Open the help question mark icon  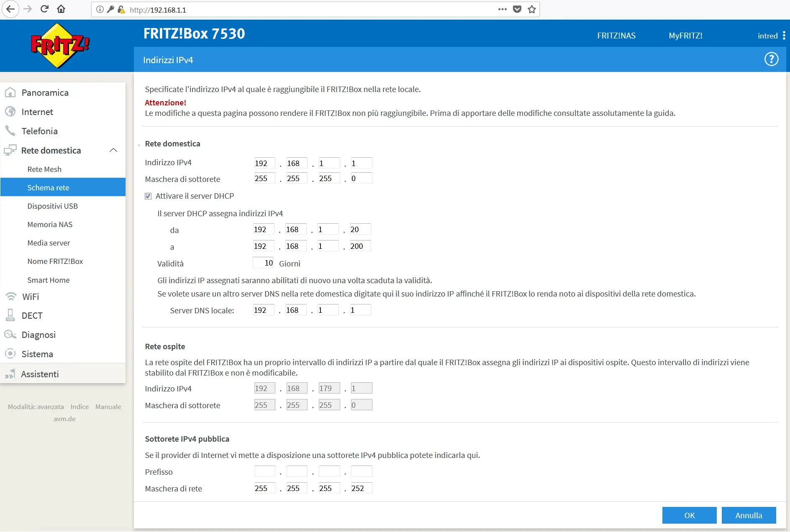coord(771,59)
